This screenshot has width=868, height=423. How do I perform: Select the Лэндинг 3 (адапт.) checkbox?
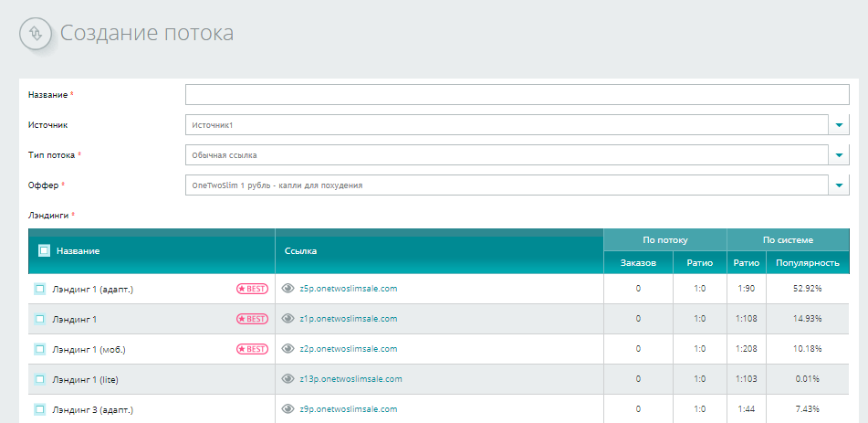click(39, 409)
